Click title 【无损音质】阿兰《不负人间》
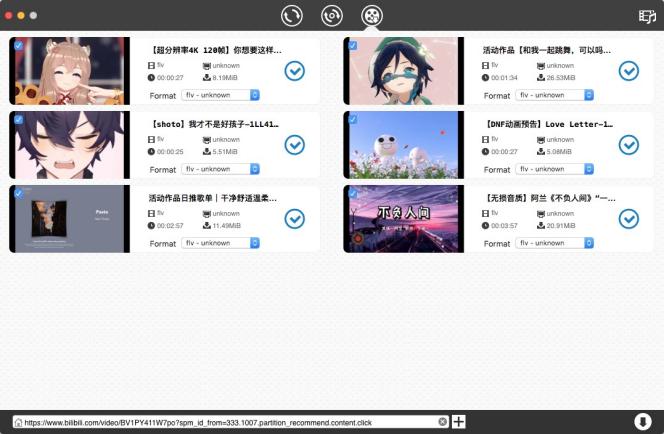 (x=550, y=198)
